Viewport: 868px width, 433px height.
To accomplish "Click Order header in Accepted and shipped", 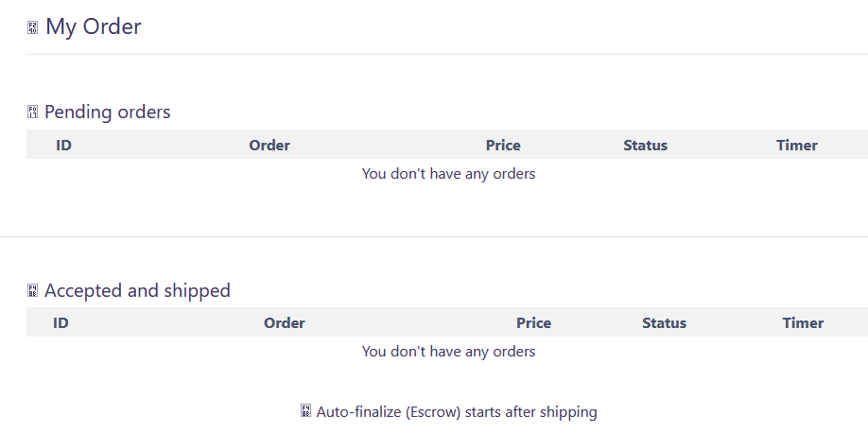I will pos(285,322).
